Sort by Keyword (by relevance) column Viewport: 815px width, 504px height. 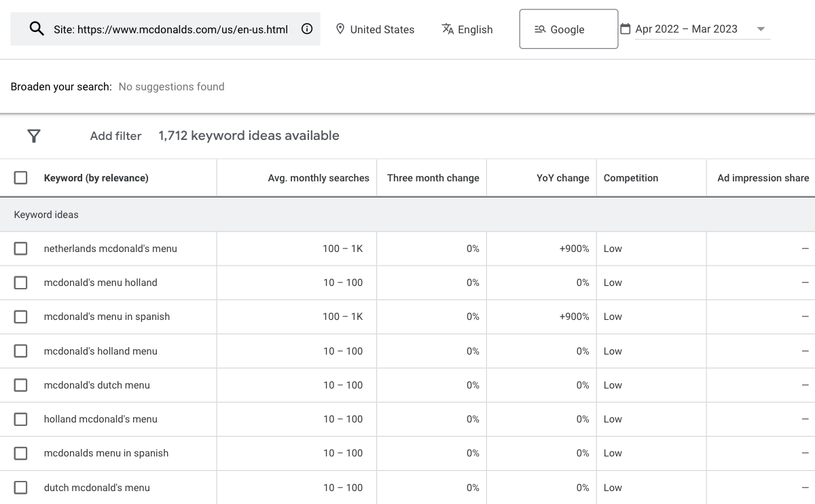point(96,178)
